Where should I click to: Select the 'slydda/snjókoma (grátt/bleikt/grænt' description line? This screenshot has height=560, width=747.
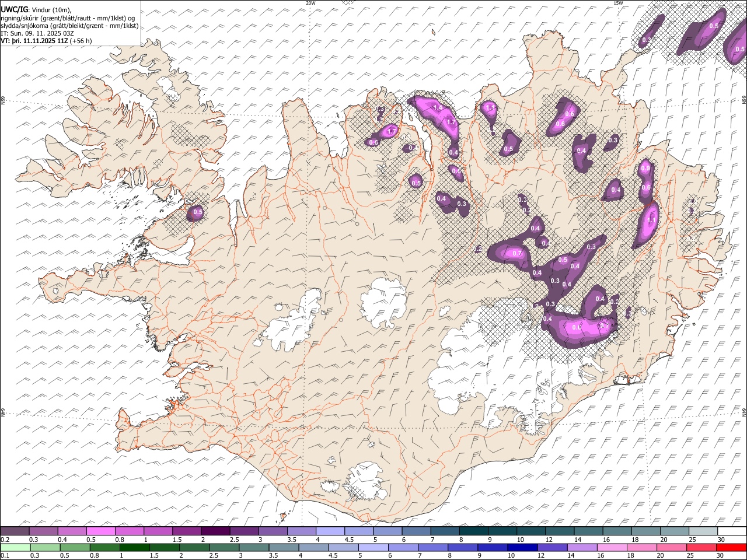click(69, 26)
